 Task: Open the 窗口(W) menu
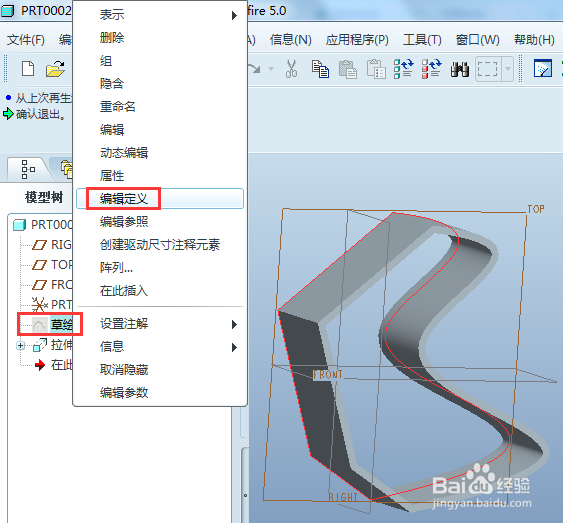click(x=478, y=39)
